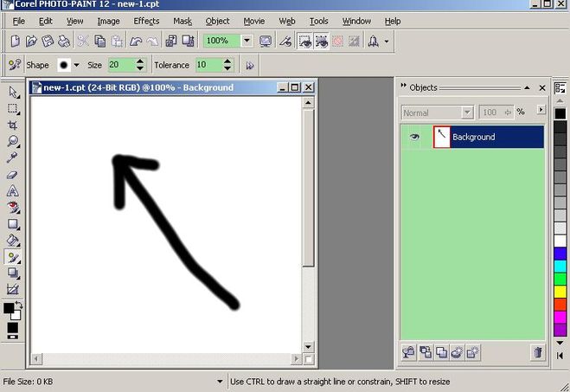Toggle the object marquee visibility button
This screenshot has height=392, width=570.
[322, 41]
